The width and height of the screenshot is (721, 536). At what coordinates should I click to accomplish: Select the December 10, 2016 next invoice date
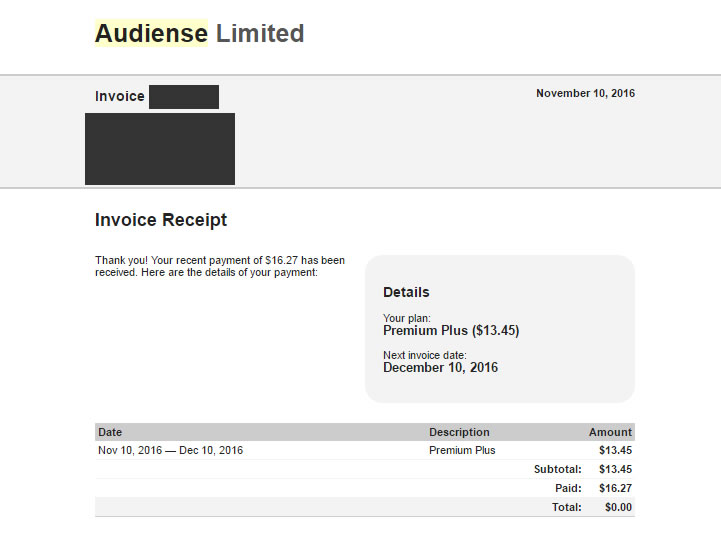click(440, 368)
